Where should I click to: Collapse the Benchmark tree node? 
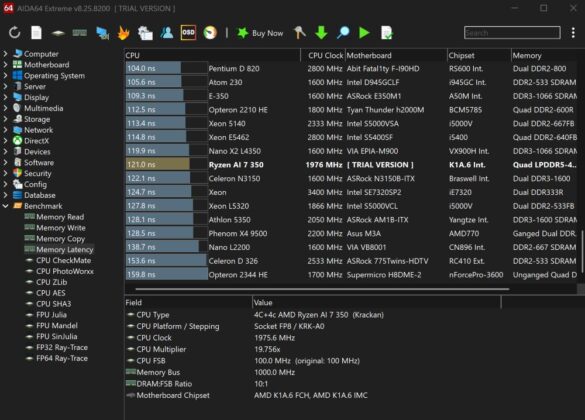click(6, 206)
